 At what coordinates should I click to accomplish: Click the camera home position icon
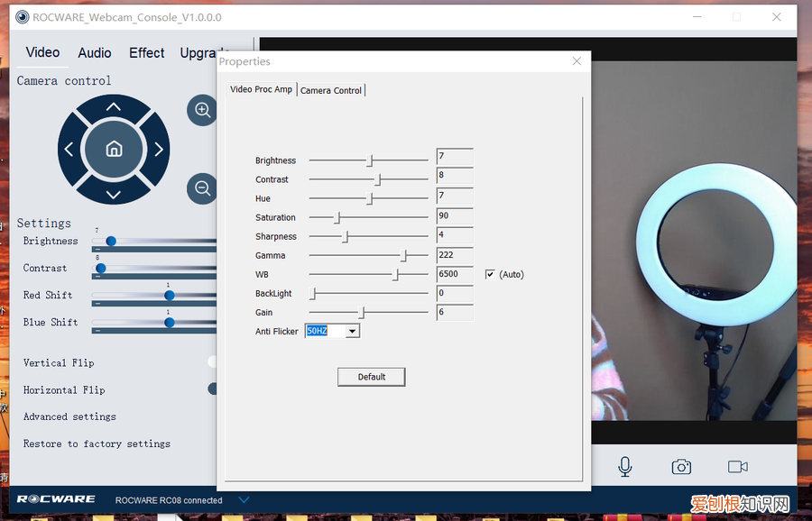[x=114, y=150]
